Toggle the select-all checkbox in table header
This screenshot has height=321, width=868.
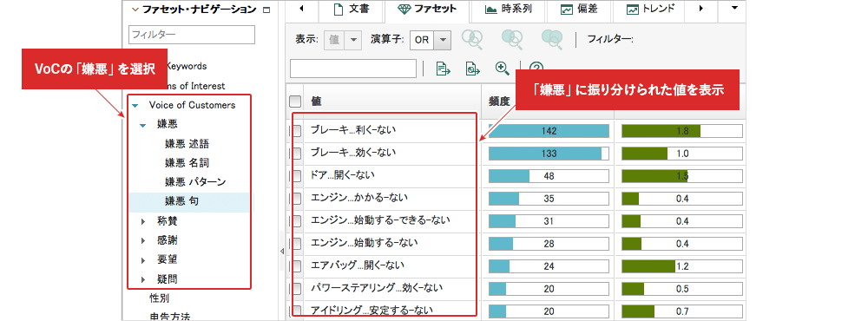296,102
